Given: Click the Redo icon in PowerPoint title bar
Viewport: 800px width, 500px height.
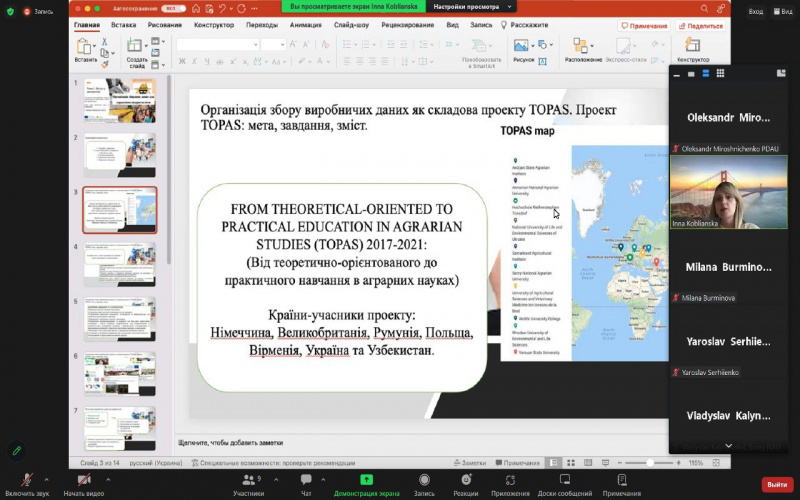Looking at the screenshot, I should [x=241, y=9].
